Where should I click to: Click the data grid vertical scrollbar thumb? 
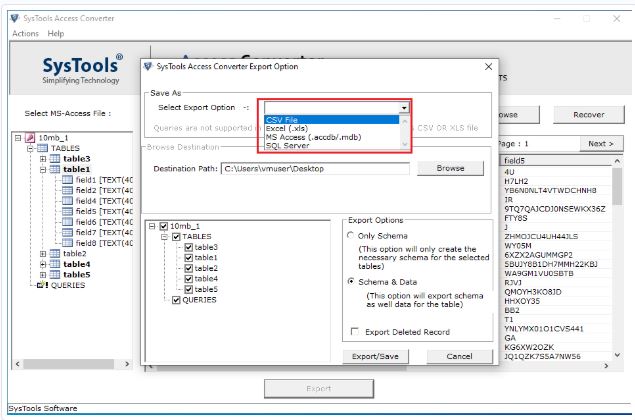tap(617, 186)
